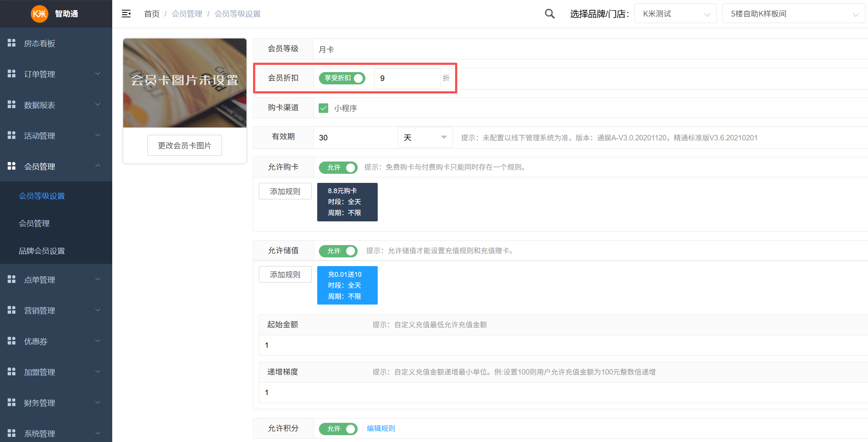868x442 pixels.
Task: Click the 房态看板 grid icon
Action: coord(12,43)
